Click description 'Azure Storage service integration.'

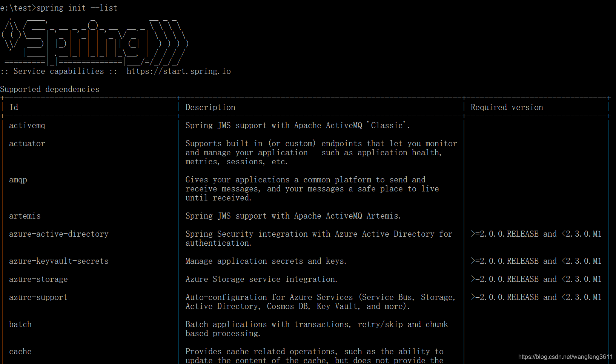pyautogui.click(x=261, y=279)
